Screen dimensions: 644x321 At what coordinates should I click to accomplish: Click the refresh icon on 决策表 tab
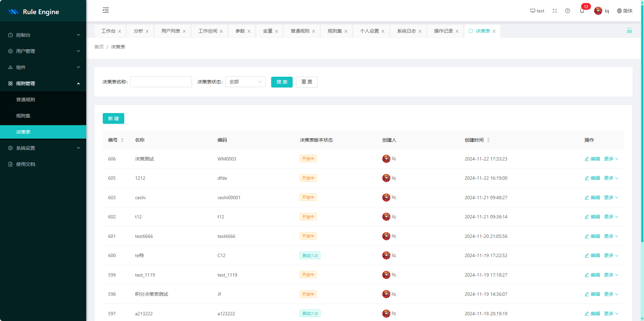click(471, 31)
